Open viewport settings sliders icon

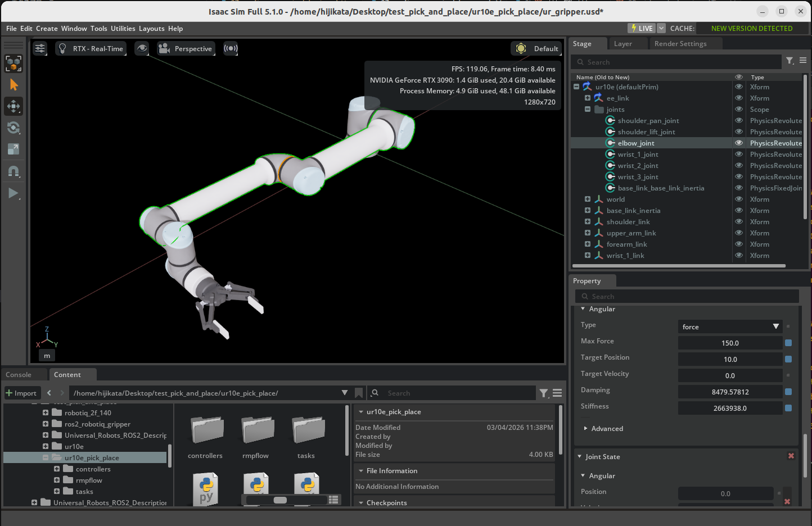click(x=40, y=48)
